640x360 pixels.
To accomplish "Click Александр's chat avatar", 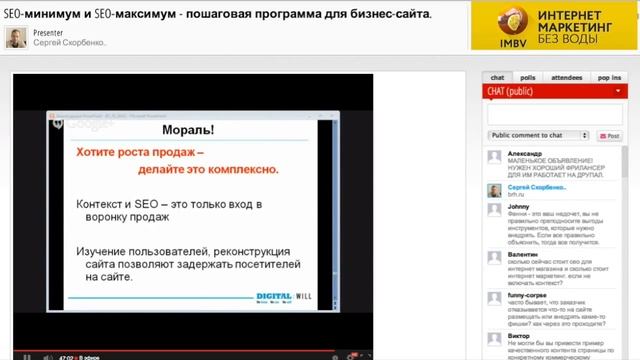I will click(494, 157).
